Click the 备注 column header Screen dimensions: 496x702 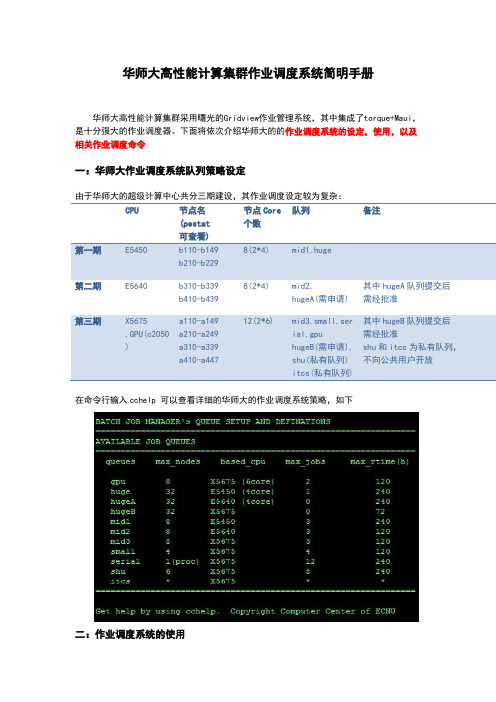click(x=372, y=210)
